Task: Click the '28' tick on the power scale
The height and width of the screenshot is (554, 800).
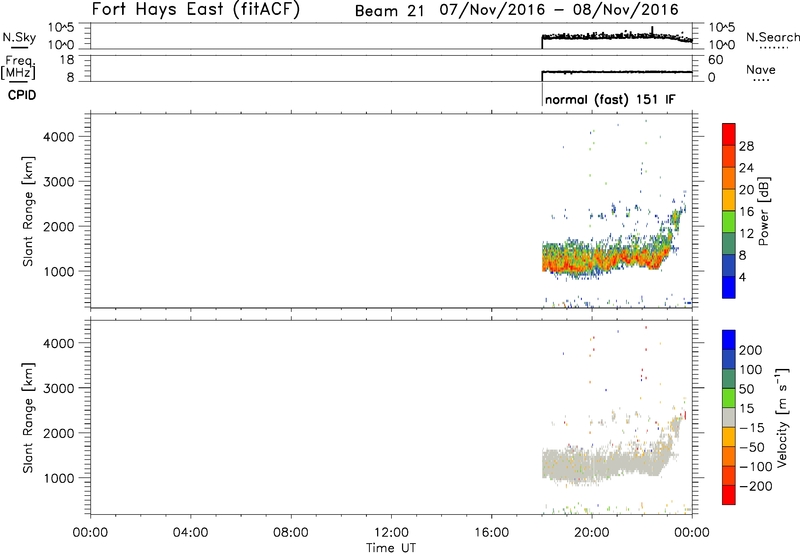Action: pyautogui.click(x=746, y=146)
